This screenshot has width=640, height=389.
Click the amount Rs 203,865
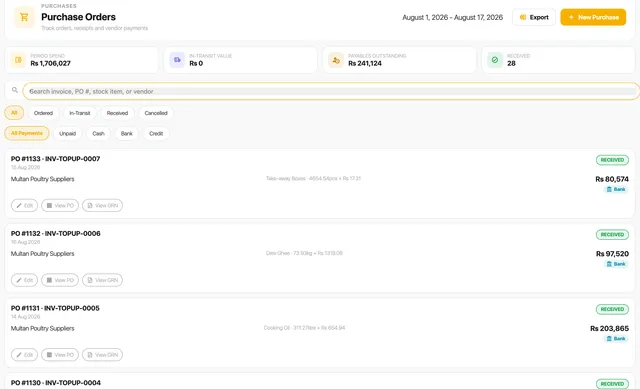coord(609,328)
